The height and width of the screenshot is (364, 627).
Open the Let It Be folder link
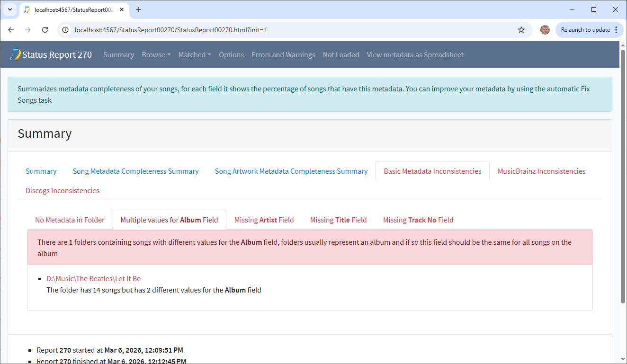click(x=93, y=279)
